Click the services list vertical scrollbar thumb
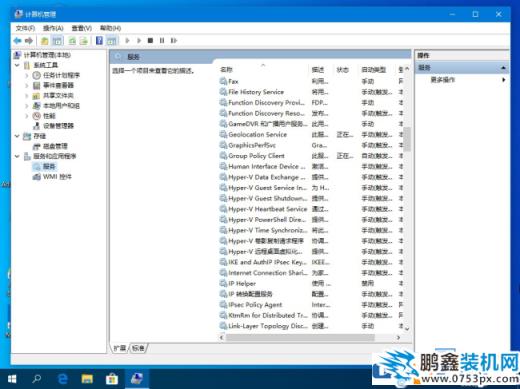The image size is (520, 389). click(x=407, y=139)
